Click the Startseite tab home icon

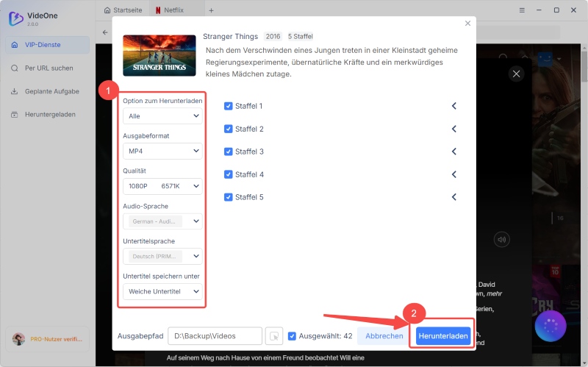107,10
